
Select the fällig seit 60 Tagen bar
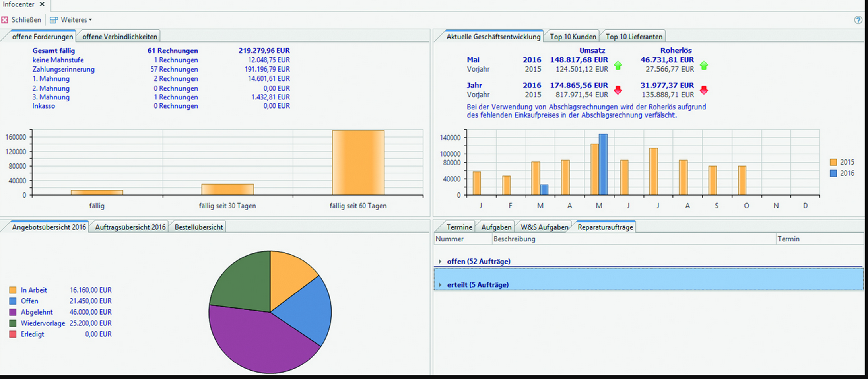coord(358,163)
